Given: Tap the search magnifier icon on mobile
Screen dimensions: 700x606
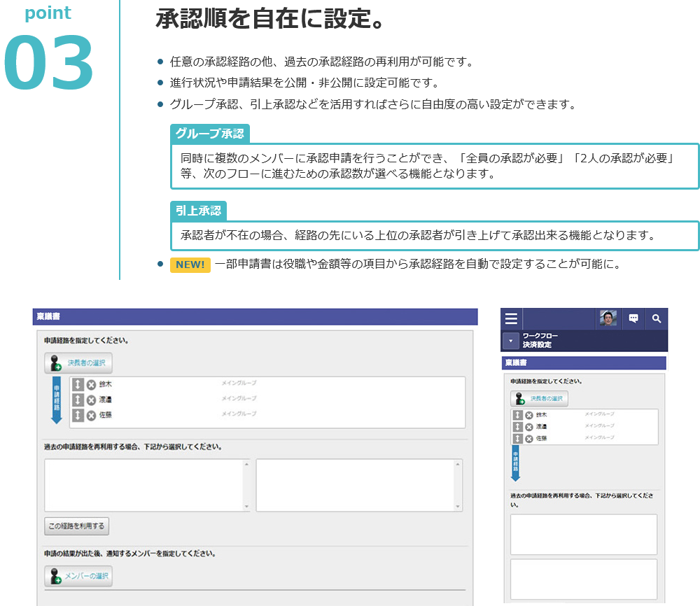Looking at the screenshot, I should point(657,318).
